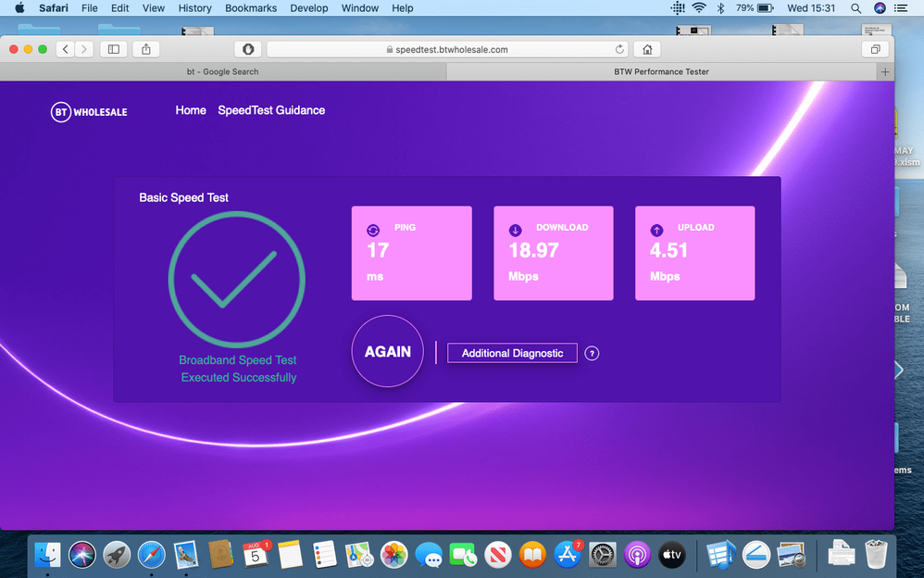Click the download arrow icon on the DOWNLOAD card
The image size is (924, 578).
pyautogui.click(x=514, y=229)
